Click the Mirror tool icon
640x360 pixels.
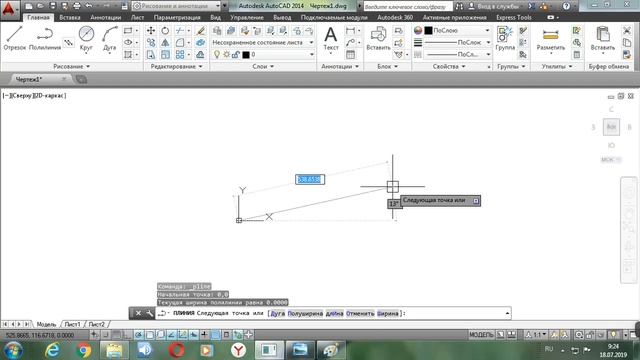tap(165, 42)
